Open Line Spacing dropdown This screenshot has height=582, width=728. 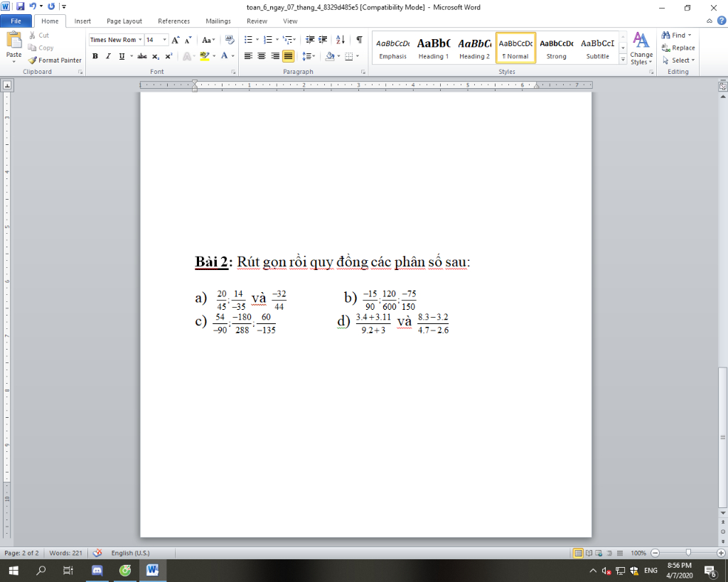pyautogui.click(x=309, y=56)
